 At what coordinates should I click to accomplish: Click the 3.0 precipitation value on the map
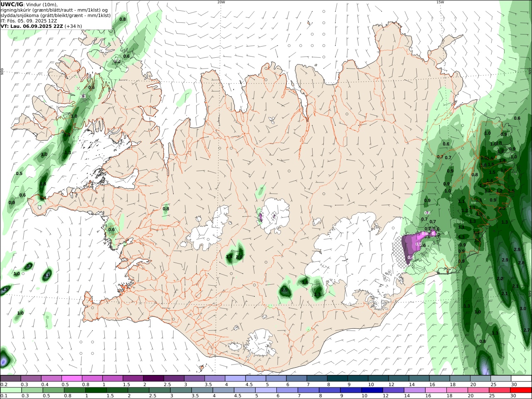click(523, 308)
